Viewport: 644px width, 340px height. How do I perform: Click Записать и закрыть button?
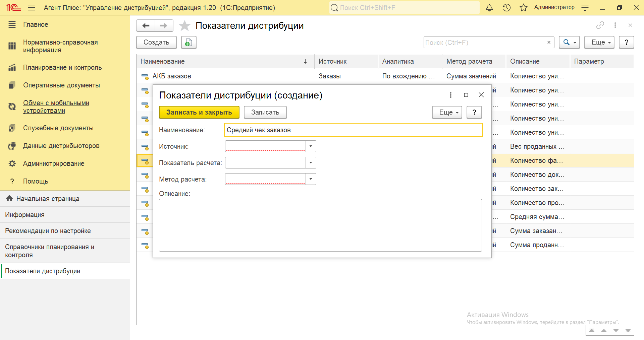point(199,112)
